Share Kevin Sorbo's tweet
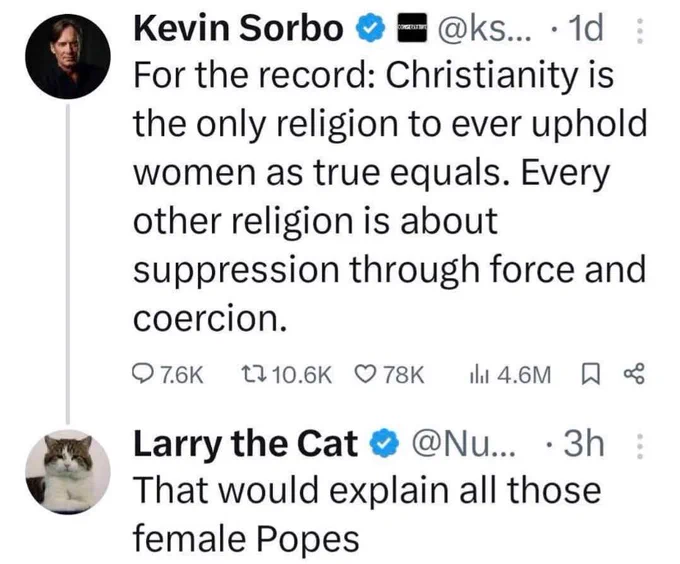 (634, 375)
